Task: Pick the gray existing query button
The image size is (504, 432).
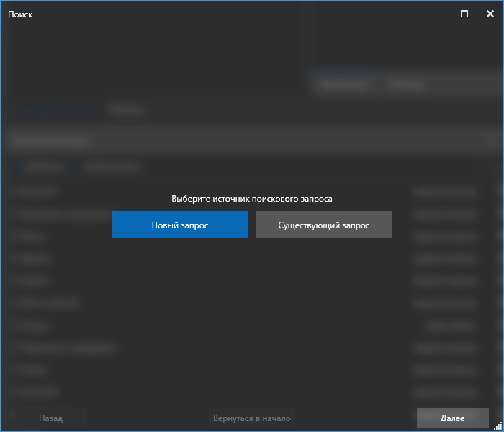Action: click(x=324, y=225)
